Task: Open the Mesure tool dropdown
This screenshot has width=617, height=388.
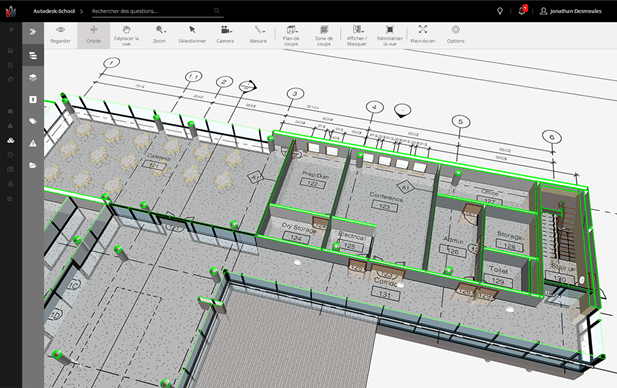Action: 258,35
